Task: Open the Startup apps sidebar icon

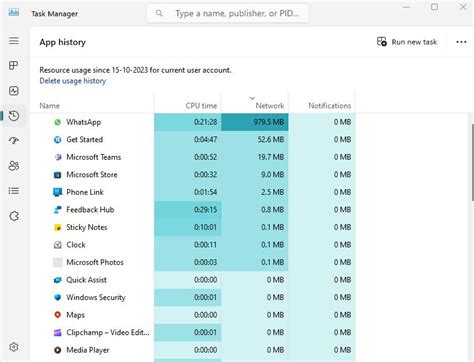Action: click(14, 140)
